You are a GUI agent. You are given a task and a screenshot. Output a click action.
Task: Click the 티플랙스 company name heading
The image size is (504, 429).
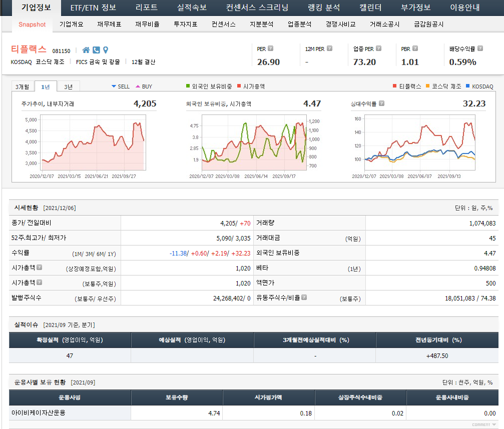pyautogui.click(x=29, y=49)
